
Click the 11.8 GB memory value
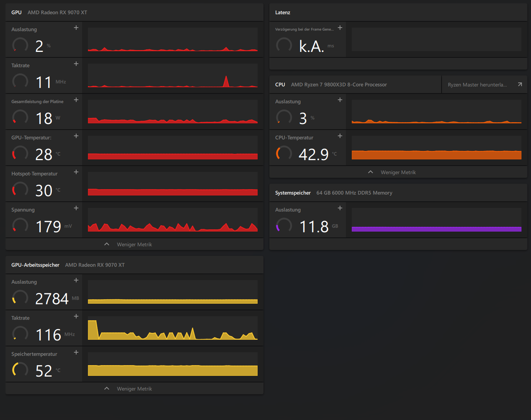pyautogui.click(x=314, y=226)
